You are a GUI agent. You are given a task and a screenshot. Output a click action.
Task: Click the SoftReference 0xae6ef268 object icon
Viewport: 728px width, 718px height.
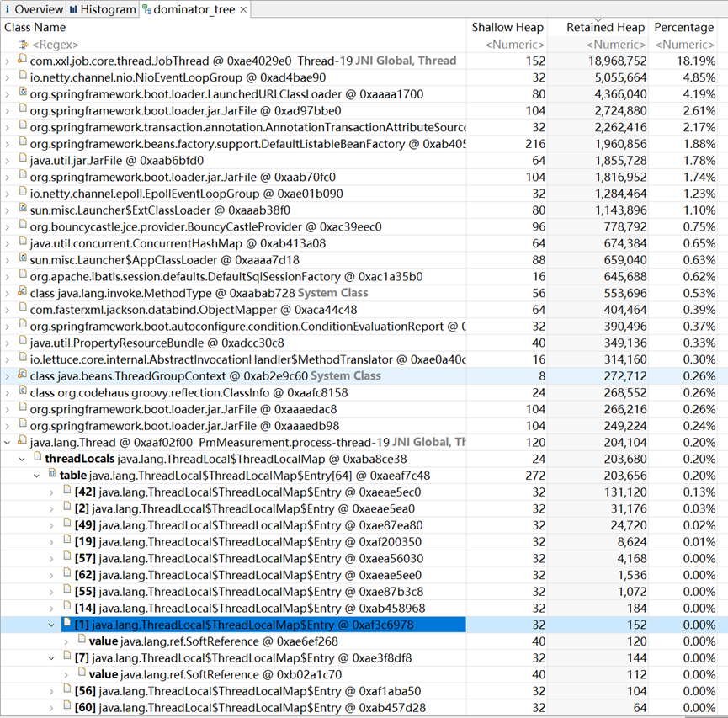click(82, 640)
